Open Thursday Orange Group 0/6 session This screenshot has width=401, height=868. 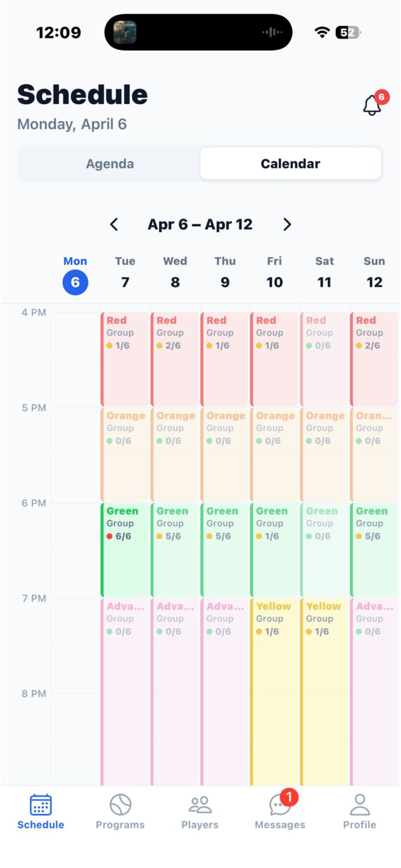tap(225, 455)
